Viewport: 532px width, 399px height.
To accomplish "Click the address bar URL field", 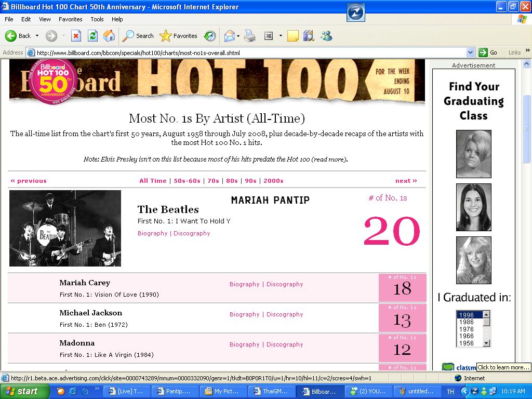I will pyautogui.click(x=251, y=52).
